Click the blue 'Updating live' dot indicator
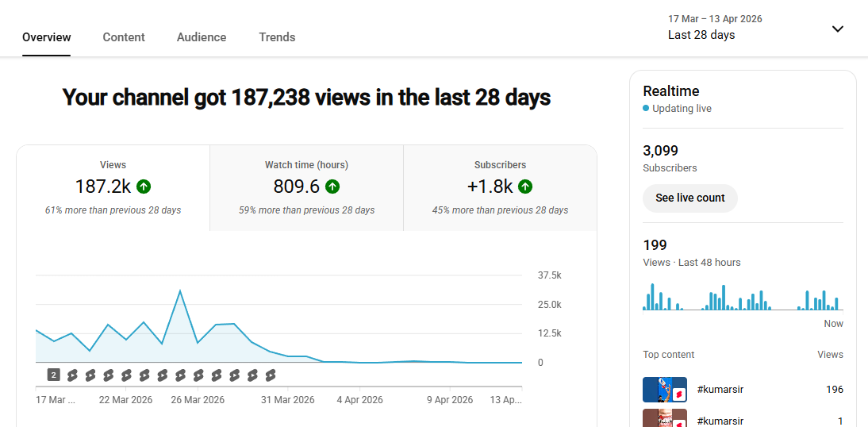The image size is (868, 427). click(x=646, y=109)
